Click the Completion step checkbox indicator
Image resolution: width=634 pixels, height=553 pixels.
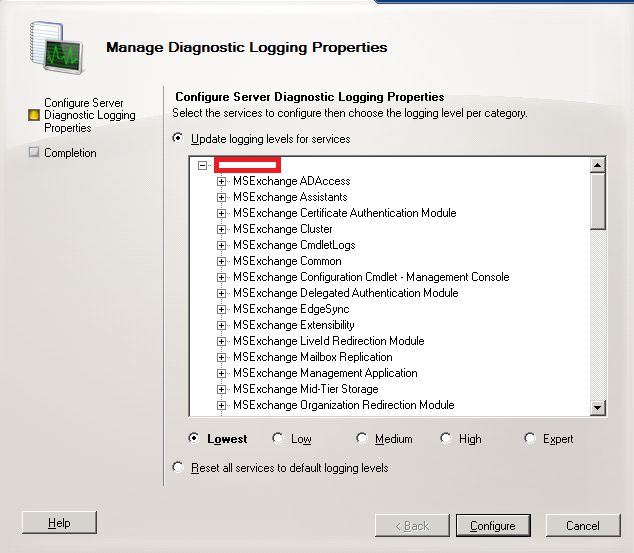(34, 152)
